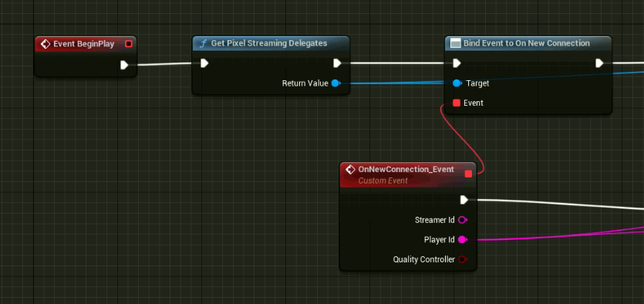Screen dimensions: 644x304
Task: Click the Event BeginPlay output delegate pin
Action: point(129,44)
